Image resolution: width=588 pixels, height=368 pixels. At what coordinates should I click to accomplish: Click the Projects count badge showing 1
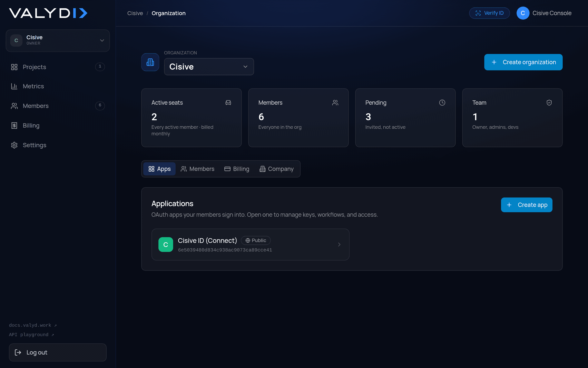[100, 66]
